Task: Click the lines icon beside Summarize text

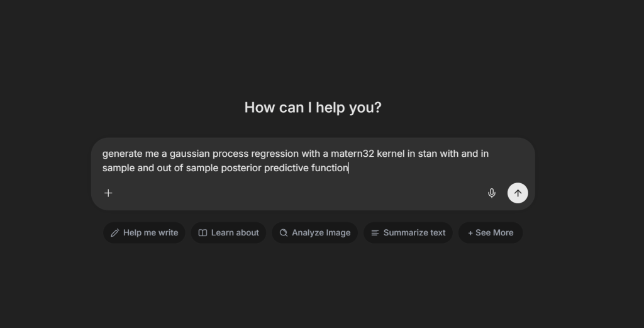Action: pos(375,233)
